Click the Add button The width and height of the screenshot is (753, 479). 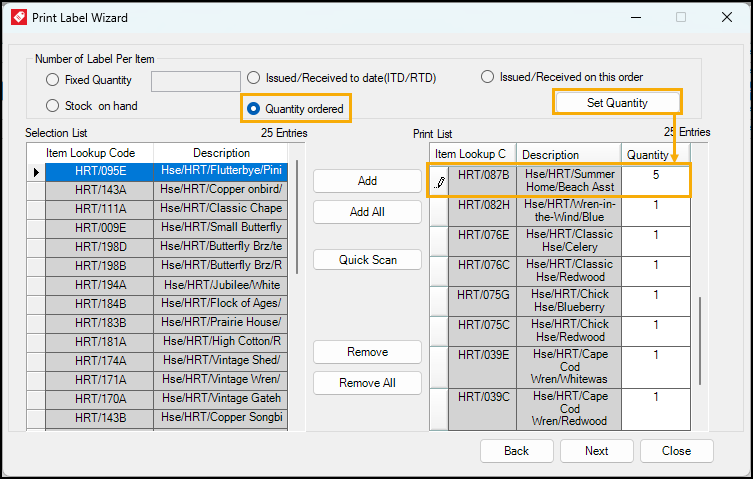point(367,181)
